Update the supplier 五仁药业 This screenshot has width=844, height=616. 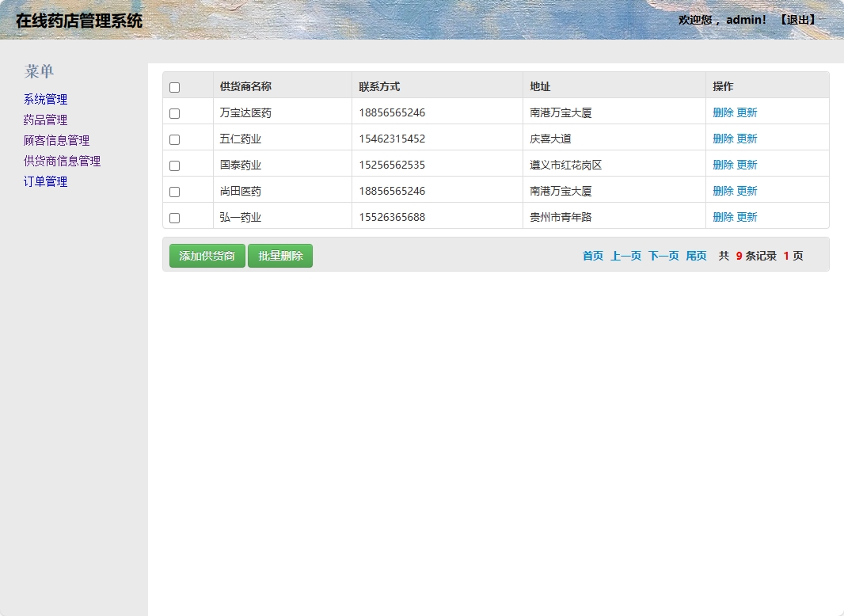pos(747,139)
